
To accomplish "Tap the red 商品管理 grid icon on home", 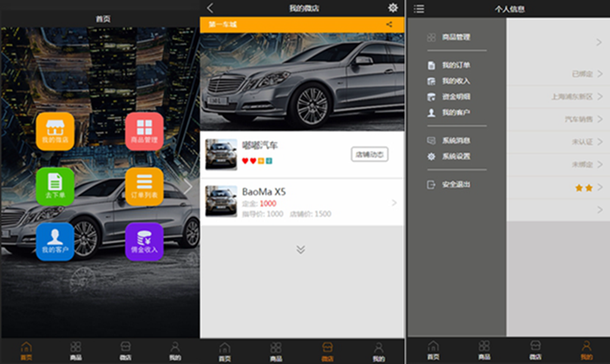I will click(x=144, y=131).
